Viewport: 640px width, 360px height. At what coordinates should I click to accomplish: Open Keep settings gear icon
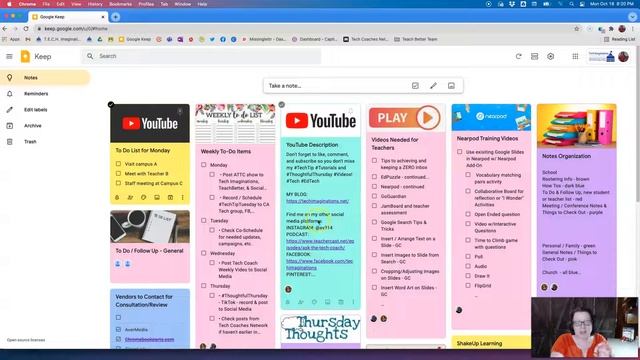point(551,56)
